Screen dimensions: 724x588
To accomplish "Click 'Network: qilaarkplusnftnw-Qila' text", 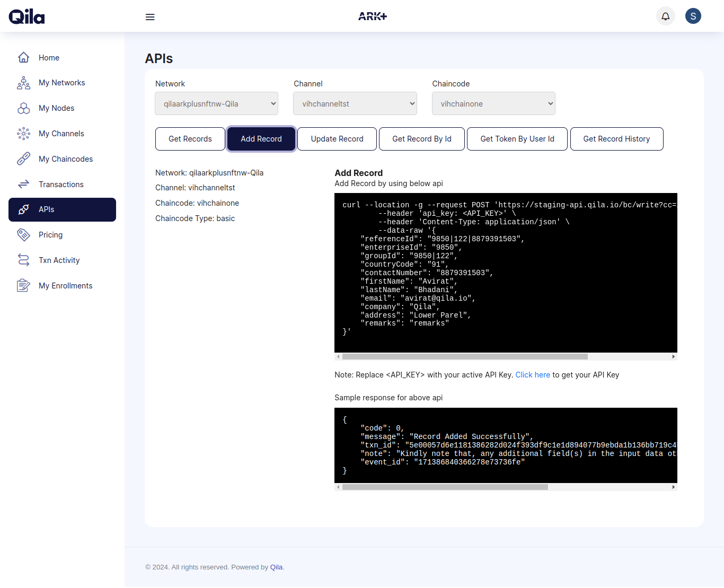I will [209, 173].
